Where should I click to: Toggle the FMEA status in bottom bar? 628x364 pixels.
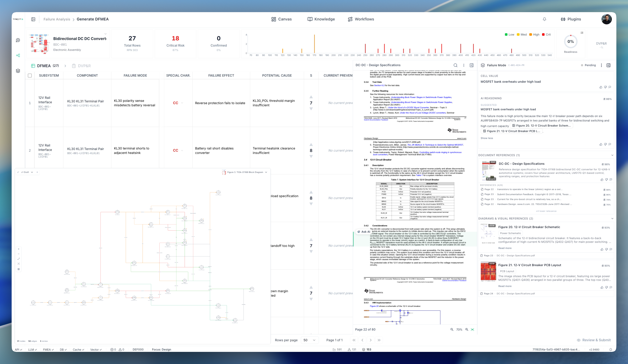click(48, 350)
